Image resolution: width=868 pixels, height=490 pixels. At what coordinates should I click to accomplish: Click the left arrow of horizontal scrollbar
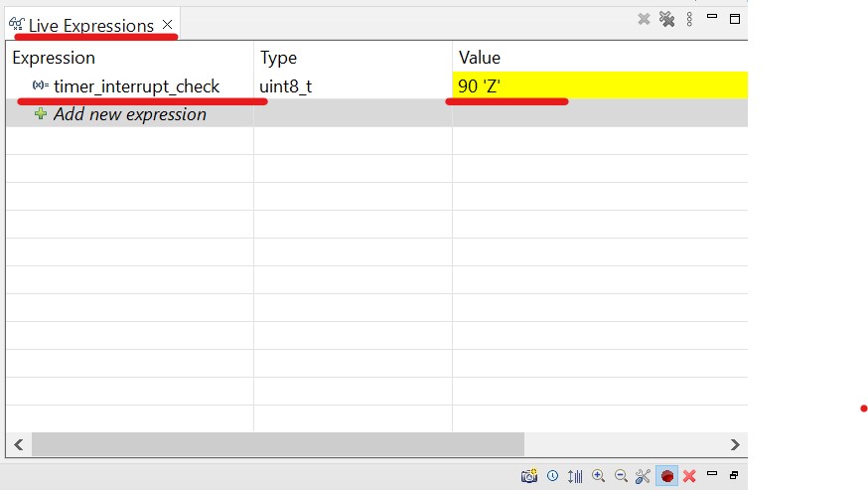tap(19, 444)
